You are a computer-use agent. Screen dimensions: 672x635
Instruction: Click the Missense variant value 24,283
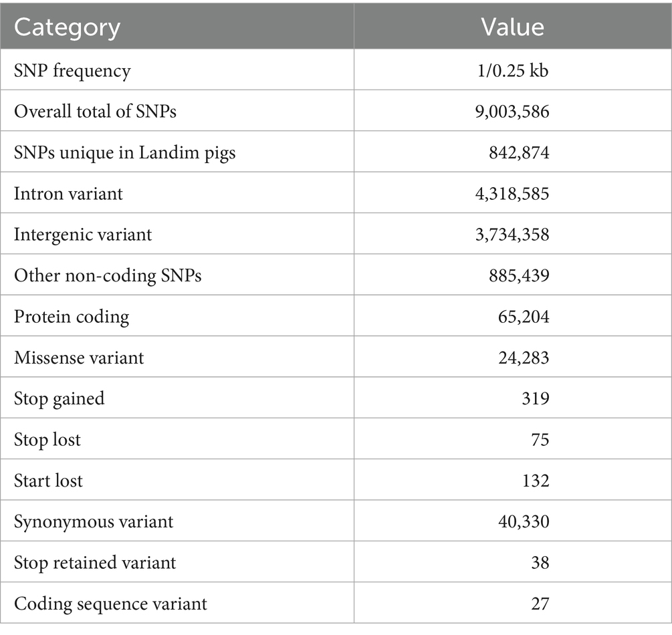click(522, 358)
